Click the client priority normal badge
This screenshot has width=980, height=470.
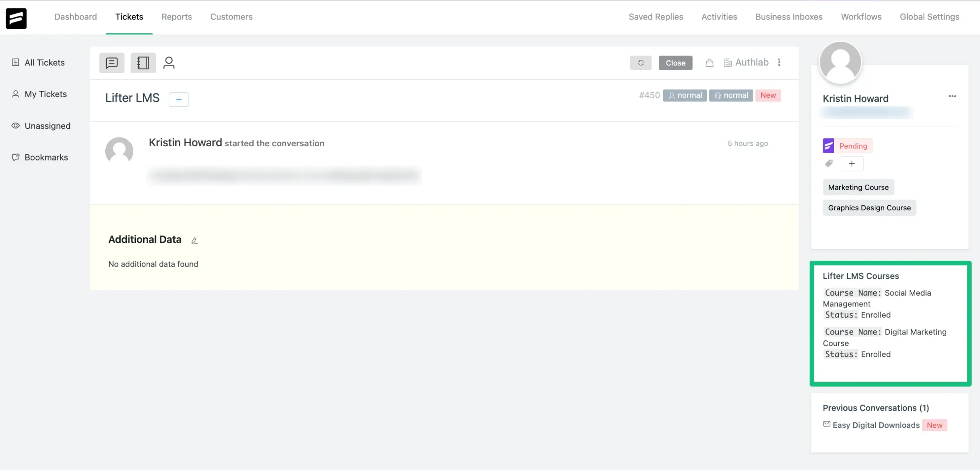(x=685, y=95)
